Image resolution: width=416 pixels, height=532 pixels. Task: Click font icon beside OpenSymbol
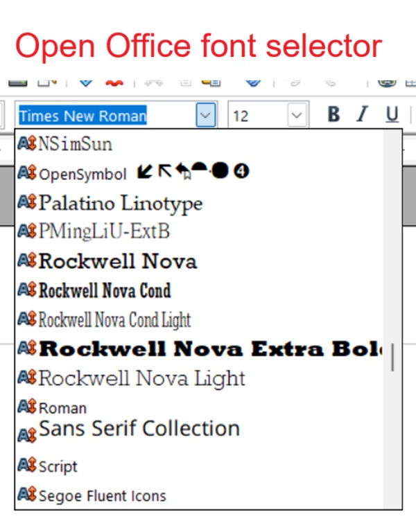coord(27,172)
